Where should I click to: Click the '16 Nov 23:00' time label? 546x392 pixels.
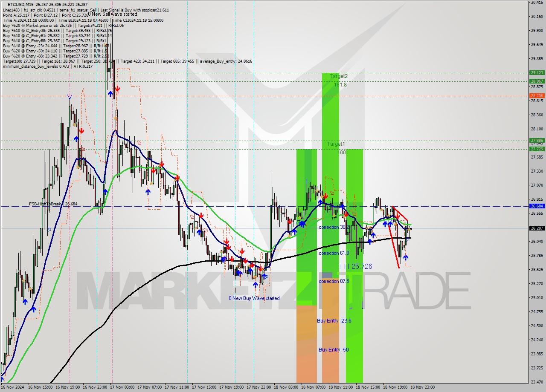point(95,387)
